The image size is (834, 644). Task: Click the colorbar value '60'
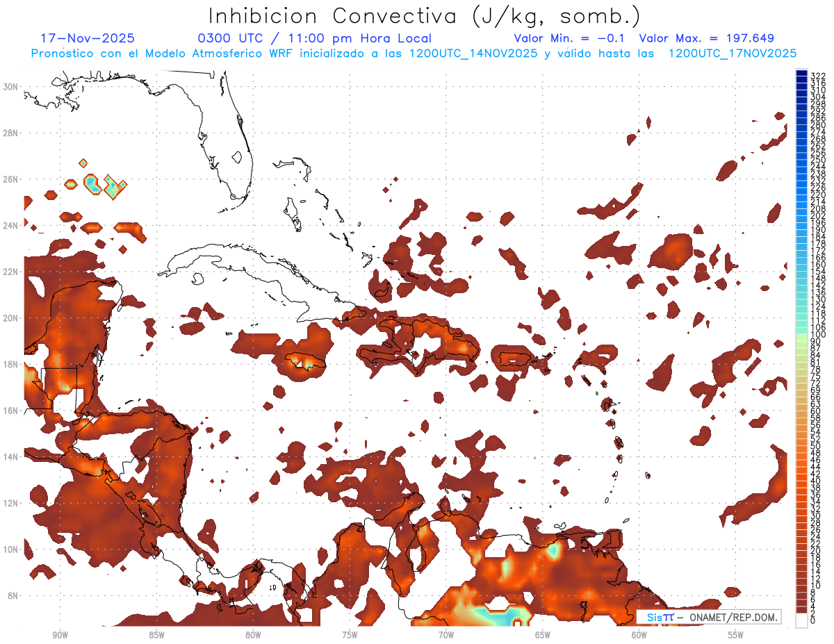(816, 411)
